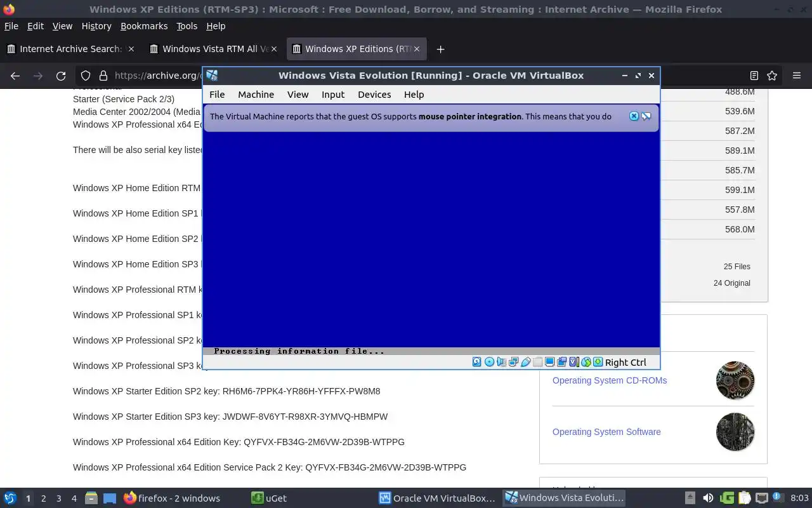
Task: Open Operating System Software link
Action: [x=606, y=432]
